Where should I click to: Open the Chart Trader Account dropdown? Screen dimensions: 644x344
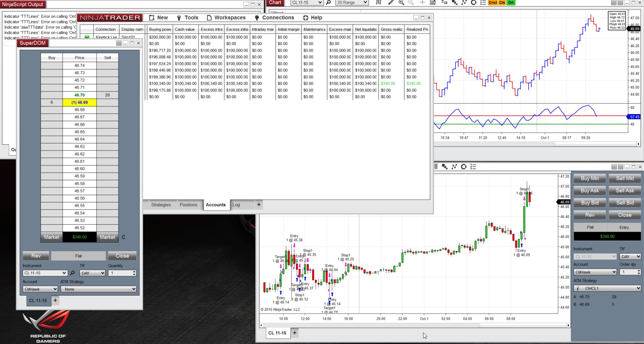click(x=595, y=272)
